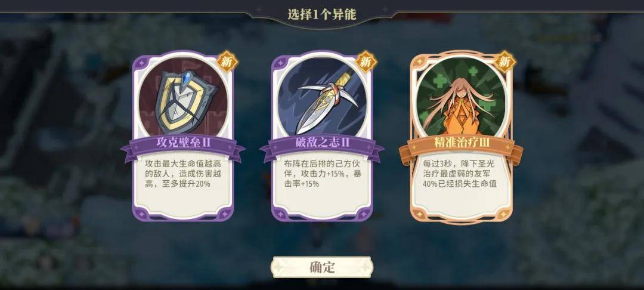This screenshot has height=290, width=644.
Task: Click the 破敌之志II title ribbon
Action: pos(322,146)
